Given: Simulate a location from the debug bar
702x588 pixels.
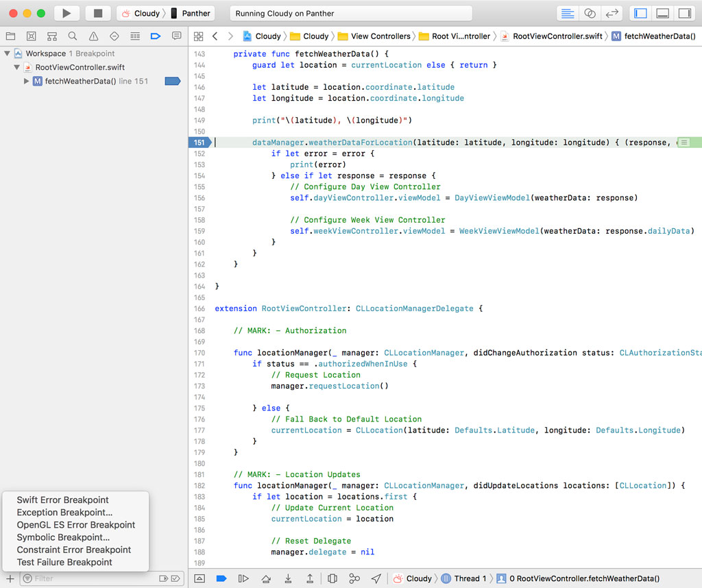Looking at the screenshot, I should tap(375, 578).
